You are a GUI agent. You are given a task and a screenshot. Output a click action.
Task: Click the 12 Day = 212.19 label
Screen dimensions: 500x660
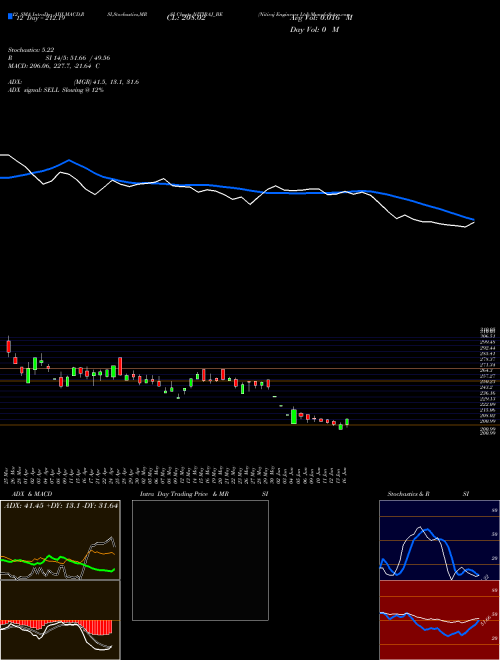click(40, 18)
